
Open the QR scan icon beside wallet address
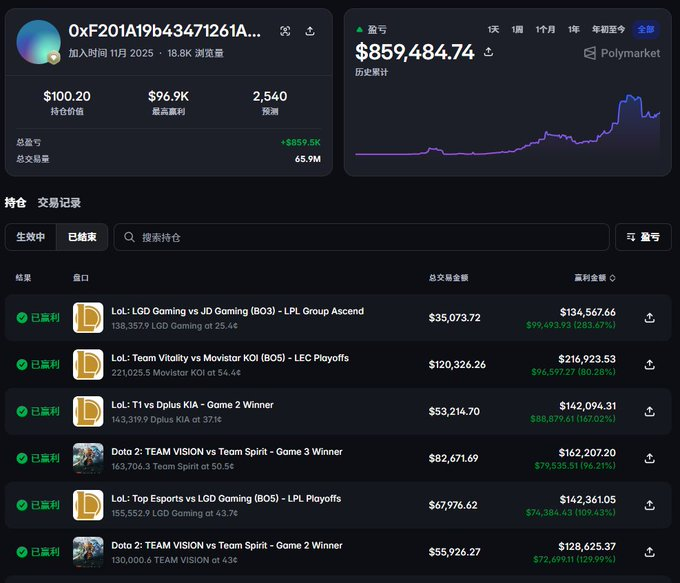(285, 31)
